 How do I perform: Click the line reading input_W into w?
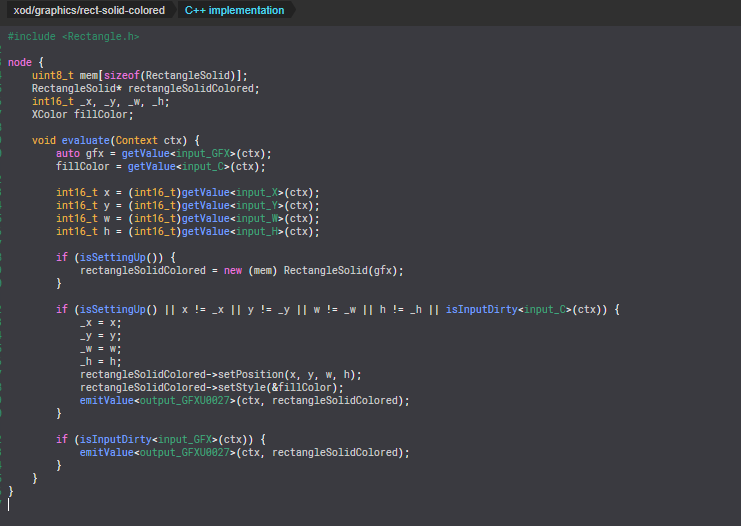[188, 218]
